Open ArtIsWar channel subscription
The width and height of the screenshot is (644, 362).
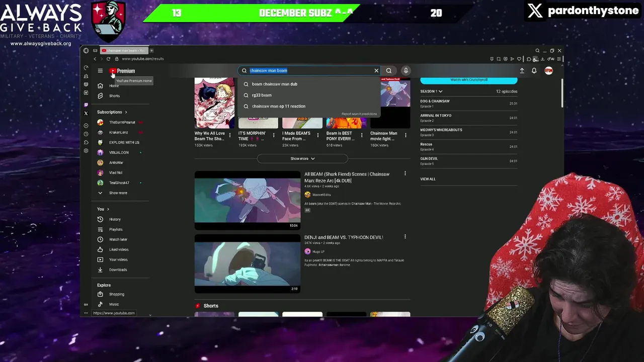pyautogui.click(x=116, y=162)
